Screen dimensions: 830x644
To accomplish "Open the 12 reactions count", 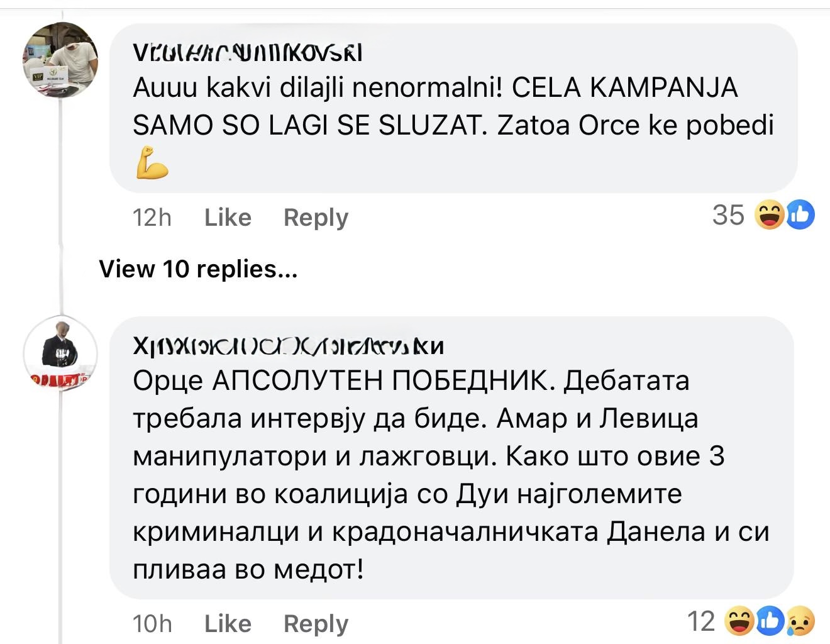I will (701, 621).
